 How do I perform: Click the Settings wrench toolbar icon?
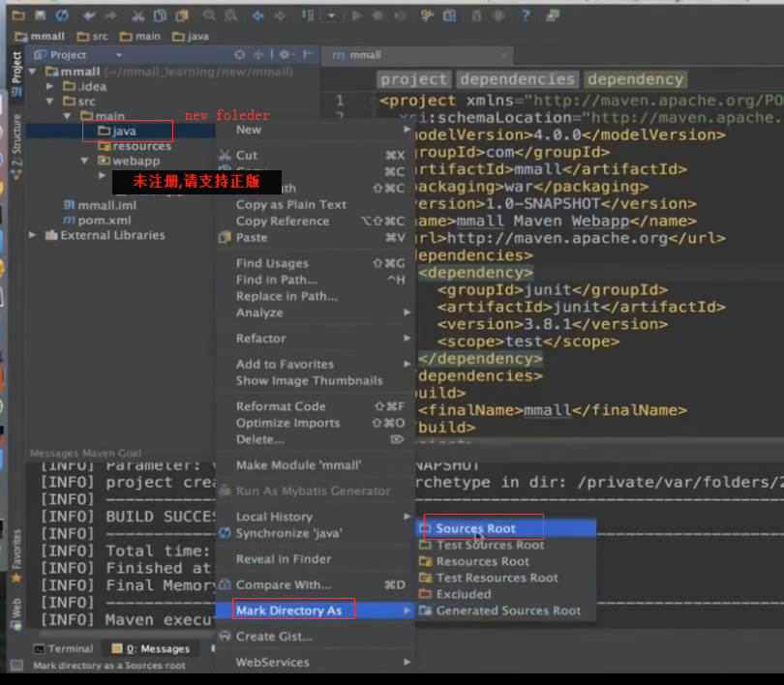click(427, 16)
